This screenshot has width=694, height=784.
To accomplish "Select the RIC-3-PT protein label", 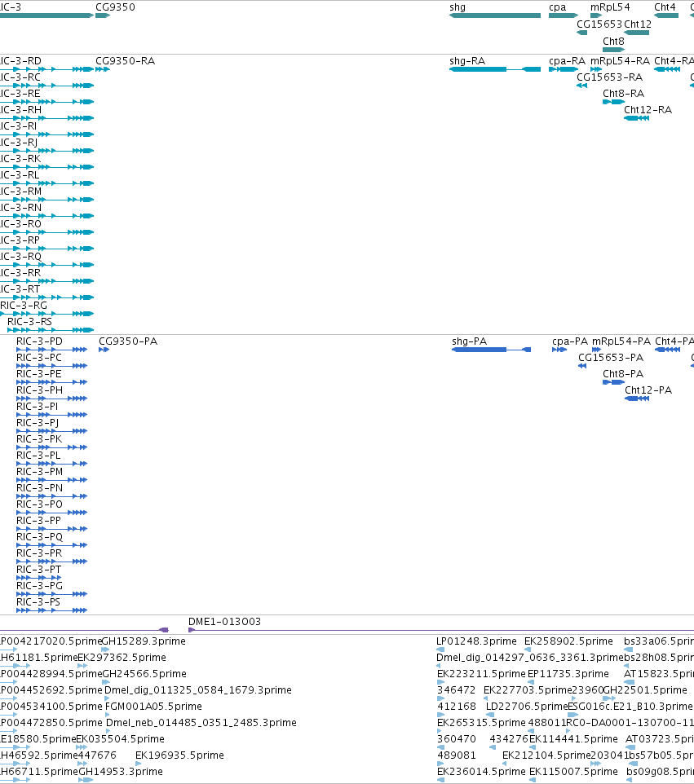I will pos(39,570).
